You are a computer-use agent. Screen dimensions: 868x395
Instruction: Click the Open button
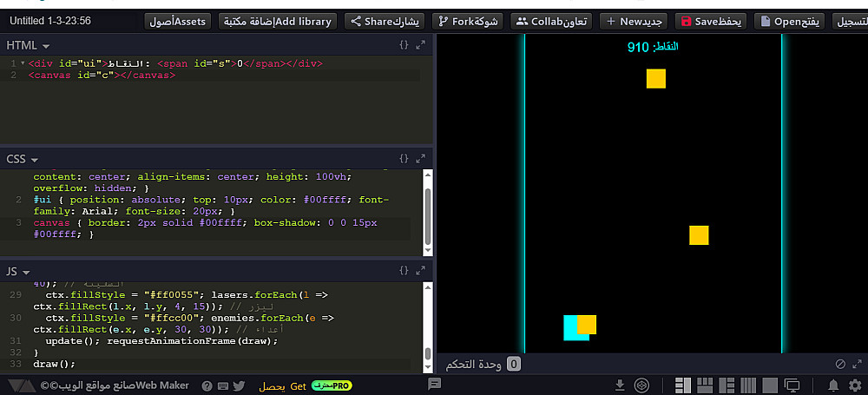[790, 22]
